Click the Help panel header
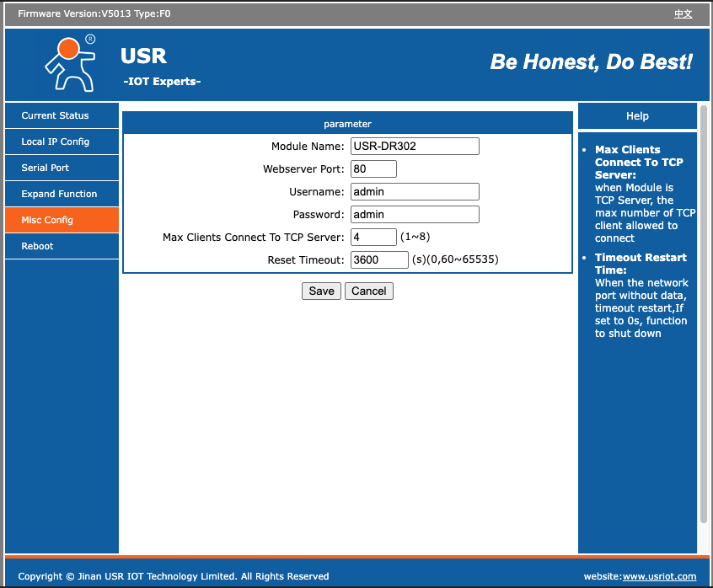Image resolution: width=713 pixels, height=588 pixels. click(637, 116)
